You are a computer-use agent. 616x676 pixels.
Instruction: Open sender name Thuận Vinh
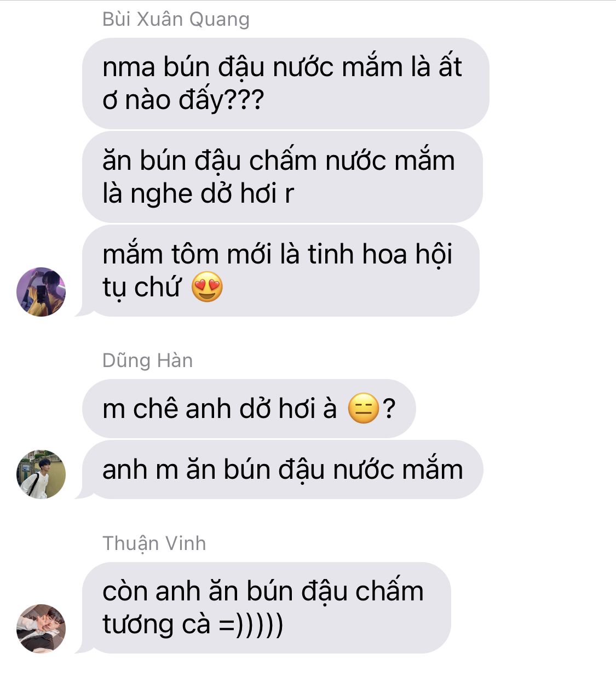pos(154,543)
